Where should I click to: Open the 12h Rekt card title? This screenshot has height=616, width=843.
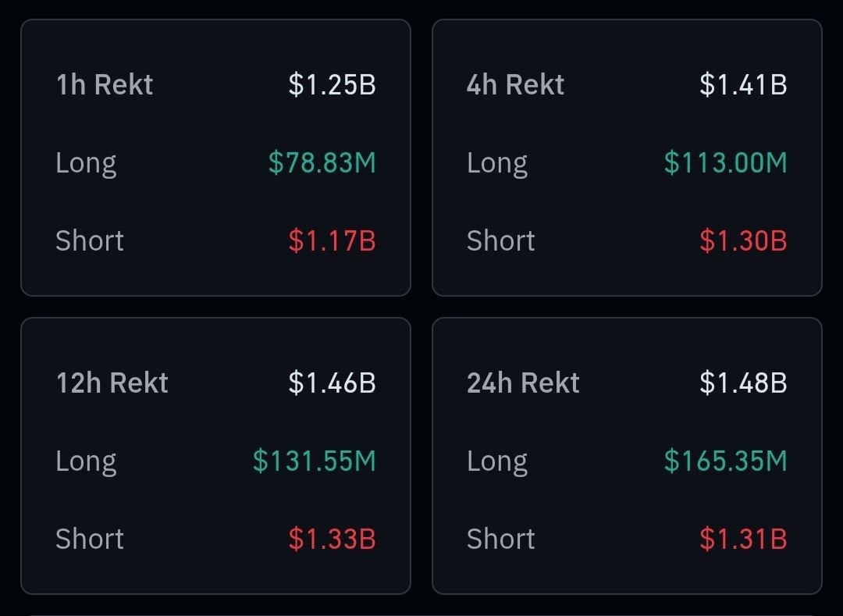click(x=112, y=383)
